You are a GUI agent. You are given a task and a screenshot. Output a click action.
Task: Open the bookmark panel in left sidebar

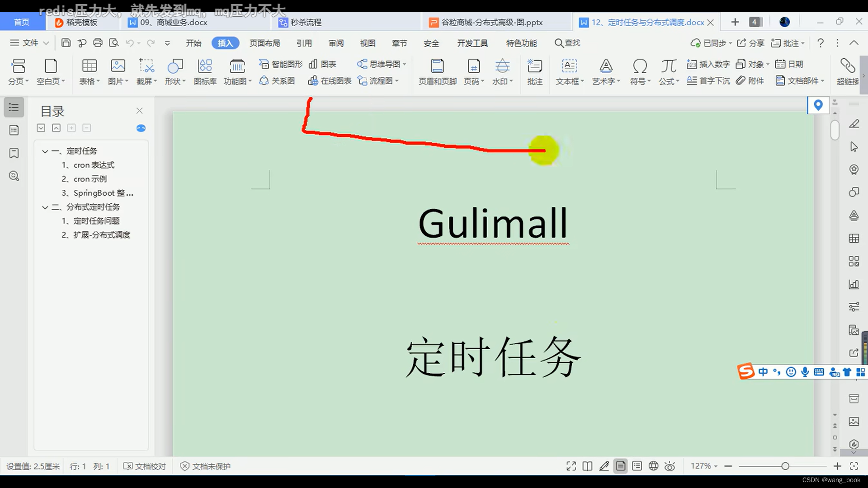[x=14, y=153]
